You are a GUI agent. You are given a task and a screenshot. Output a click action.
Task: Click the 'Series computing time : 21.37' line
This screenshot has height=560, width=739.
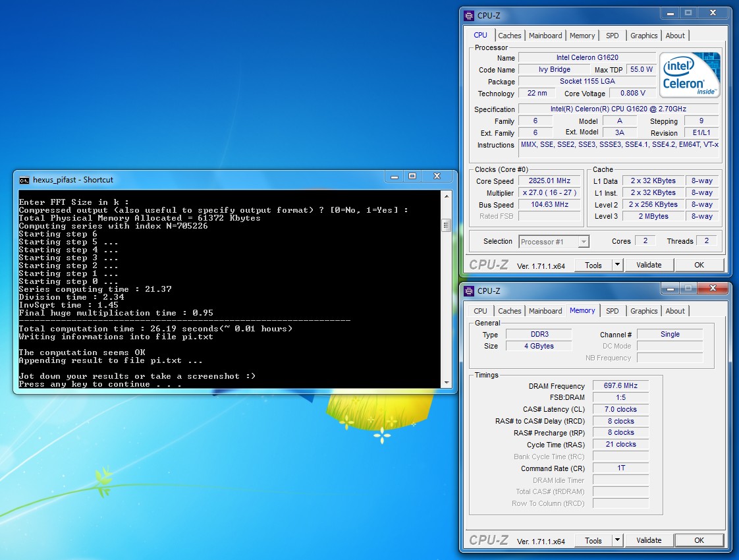click(96, 289)
